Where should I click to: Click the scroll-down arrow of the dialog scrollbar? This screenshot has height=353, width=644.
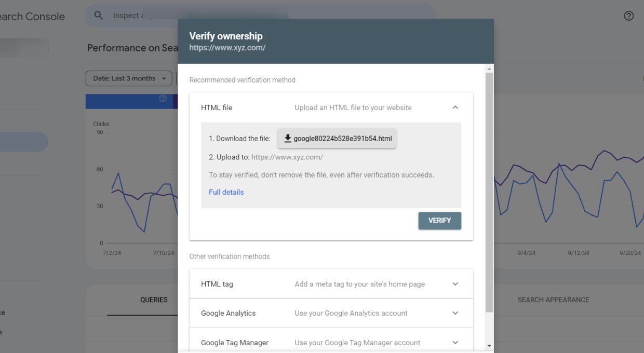coord(489,345)
